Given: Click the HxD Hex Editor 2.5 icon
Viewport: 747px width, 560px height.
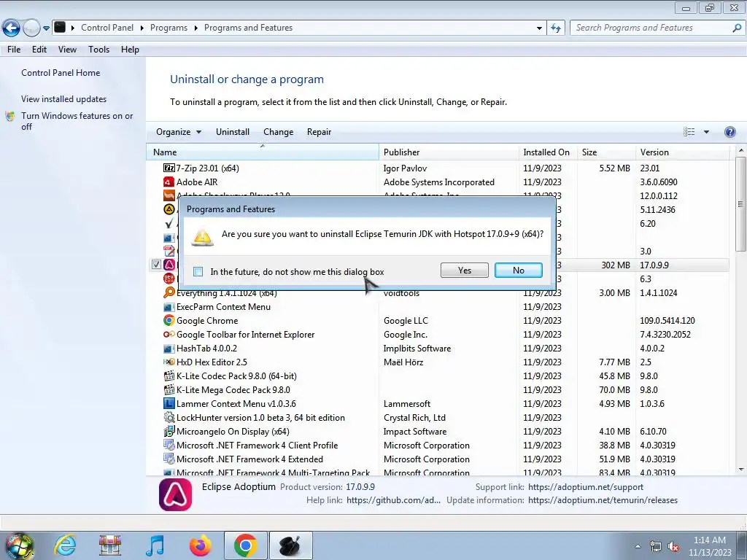Looking at the screenshot, I should (x=169, y=362).
